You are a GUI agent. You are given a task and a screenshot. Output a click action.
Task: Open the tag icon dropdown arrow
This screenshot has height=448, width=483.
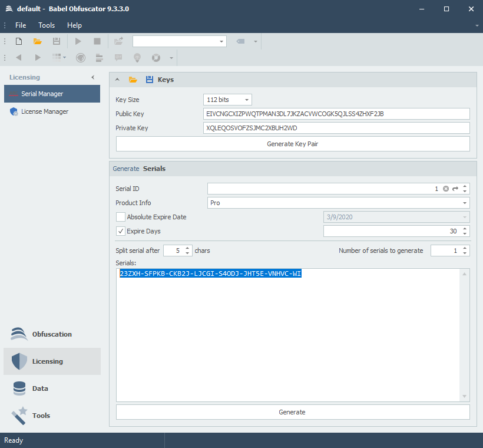click(x=256, y=41)
